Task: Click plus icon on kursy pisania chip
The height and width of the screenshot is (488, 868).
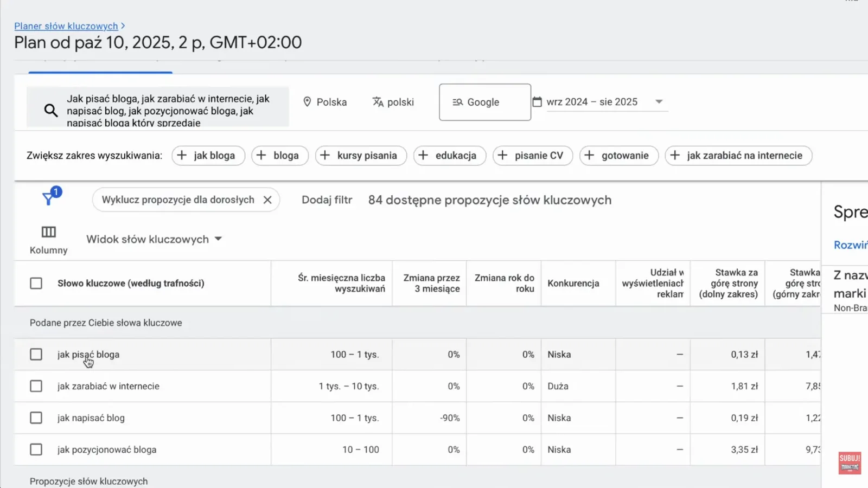Action: click(x=325, y=156)
